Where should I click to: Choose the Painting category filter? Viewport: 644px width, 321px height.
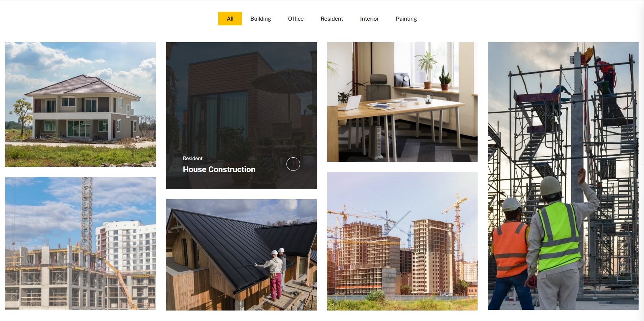click(x=406, y=19)
